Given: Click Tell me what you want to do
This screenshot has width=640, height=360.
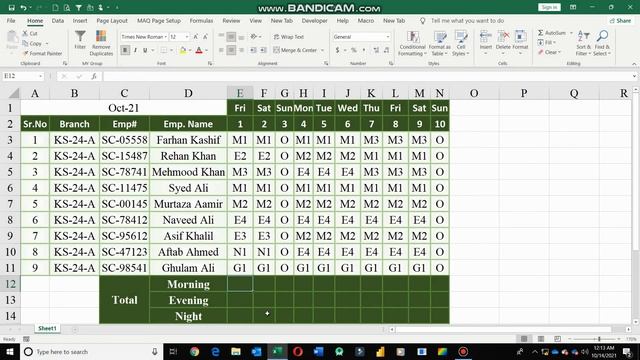Looking at the screenshot, I should pos(467,20).
